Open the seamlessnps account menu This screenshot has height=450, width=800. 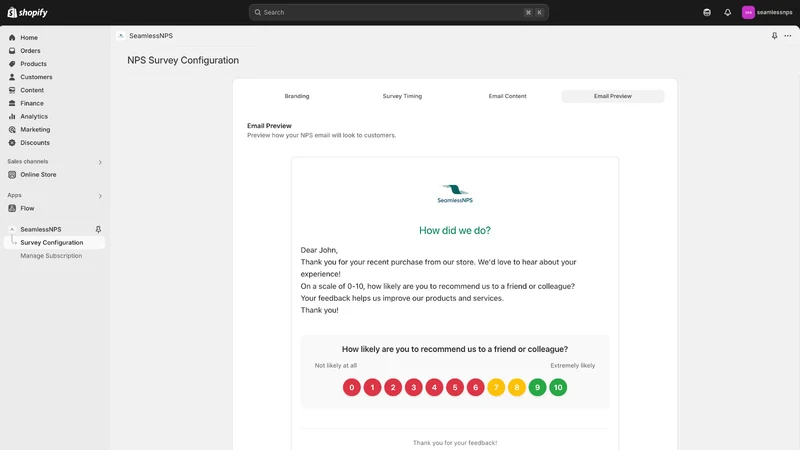coord(767,12)
